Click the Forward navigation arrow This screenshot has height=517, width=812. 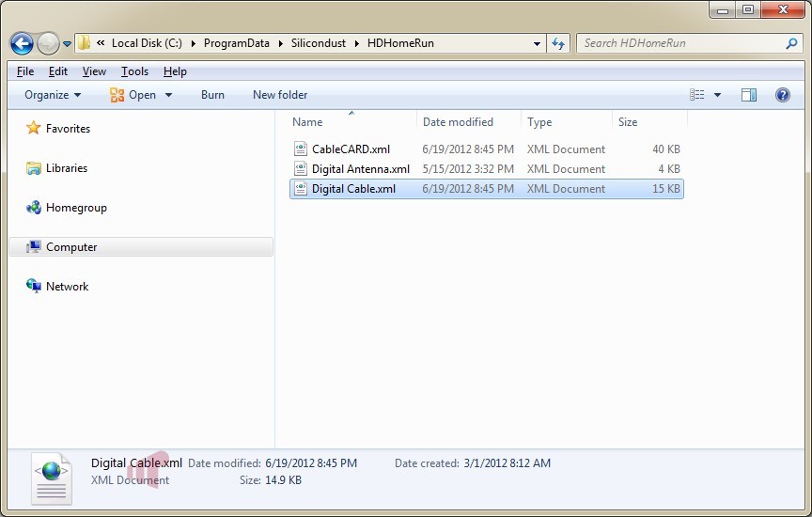tap(48, 43)
